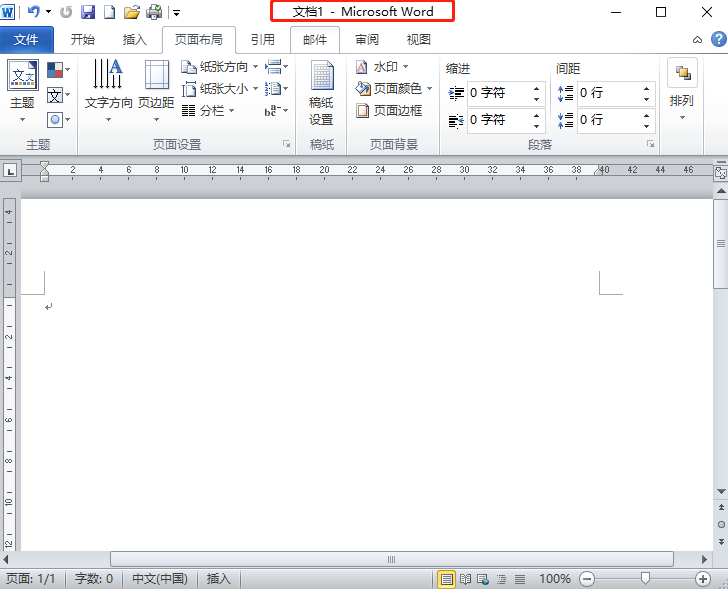Viewport: 728px width, 589px height.
Task: Open the 纸张大小 paper size dropdown
Action: [x=220, y=89]
